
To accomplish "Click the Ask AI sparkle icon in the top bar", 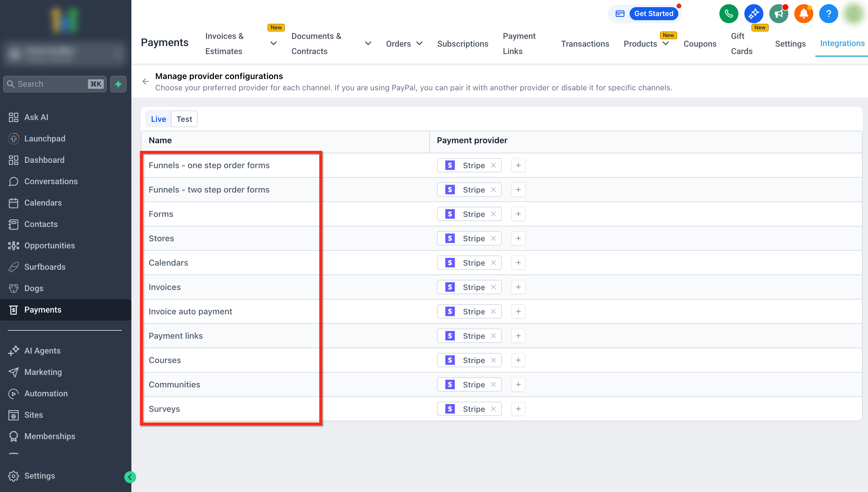I will pos(754,14).
